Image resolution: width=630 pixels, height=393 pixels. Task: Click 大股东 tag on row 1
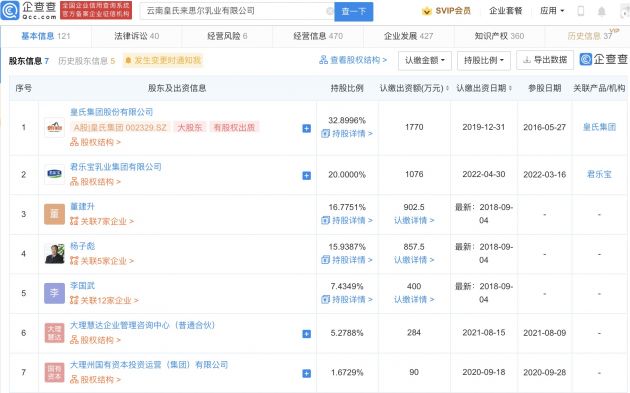pos(190,127)
